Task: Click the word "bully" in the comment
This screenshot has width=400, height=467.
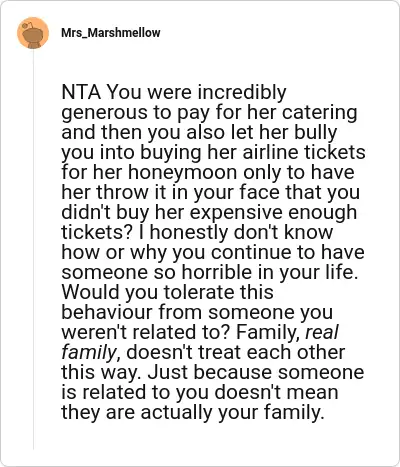Action: coord(315,132)
